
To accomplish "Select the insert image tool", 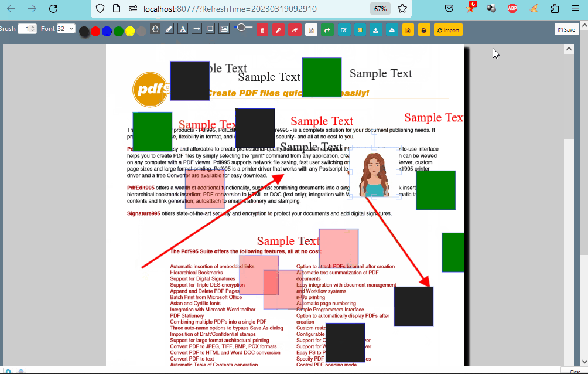I will pos(224,29).
